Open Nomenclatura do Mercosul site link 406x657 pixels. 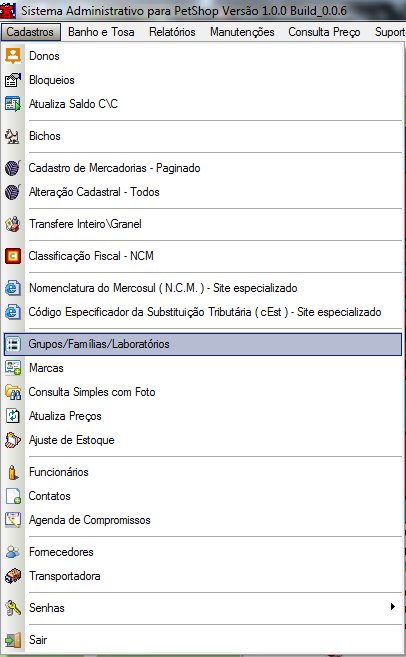tap(203, 288)
